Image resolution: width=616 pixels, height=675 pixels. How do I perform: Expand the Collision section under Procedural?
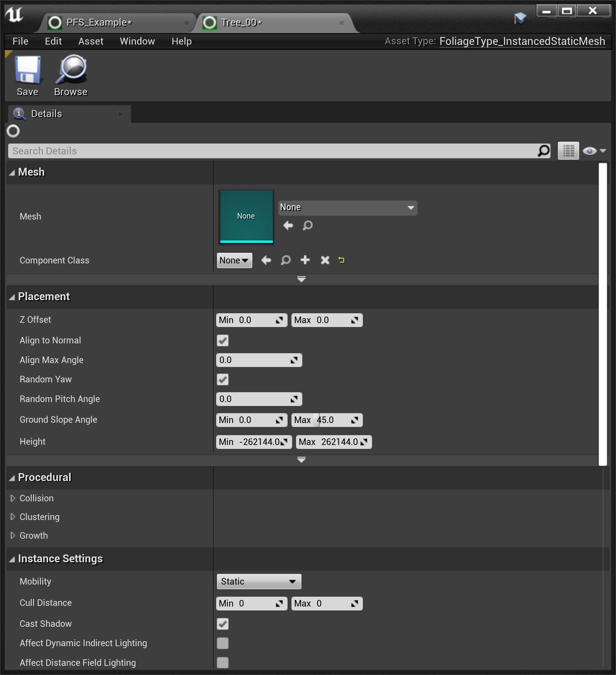tap(13, 498)
